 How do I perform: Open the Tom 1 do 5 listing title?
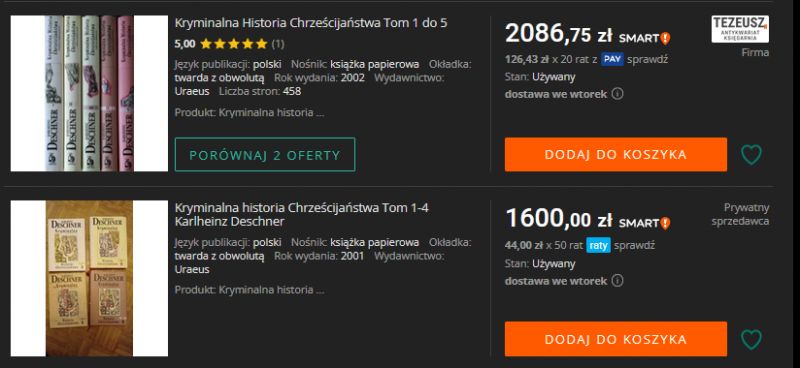311,23
